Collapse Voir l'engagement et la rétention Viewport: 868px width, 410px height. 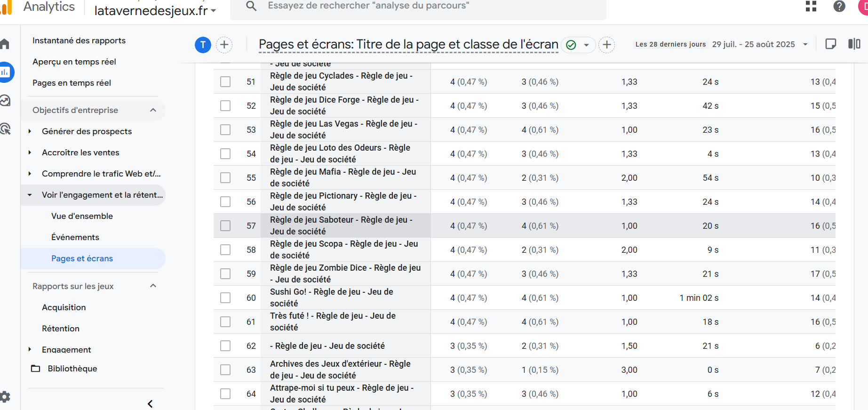coord(30,195)
